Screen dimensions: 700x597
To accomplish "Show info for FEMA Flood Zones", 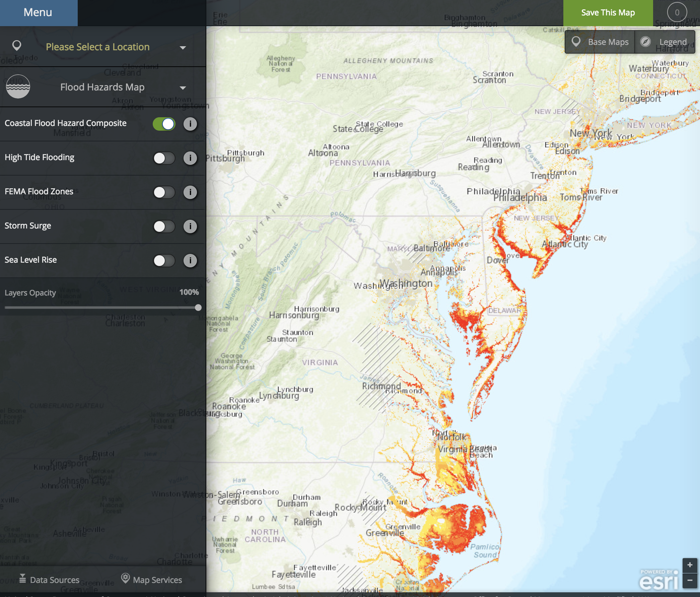I will [x=190, y=192].
